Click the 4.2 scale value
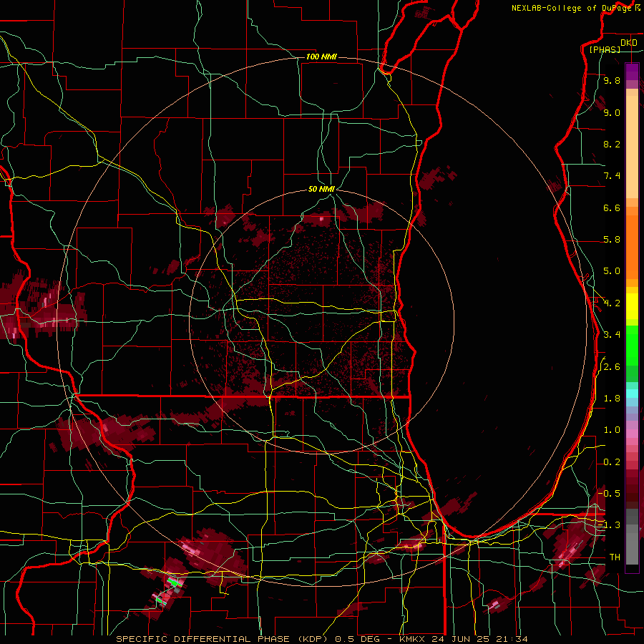Screen dimensions: 644x644 pos(612,303)
